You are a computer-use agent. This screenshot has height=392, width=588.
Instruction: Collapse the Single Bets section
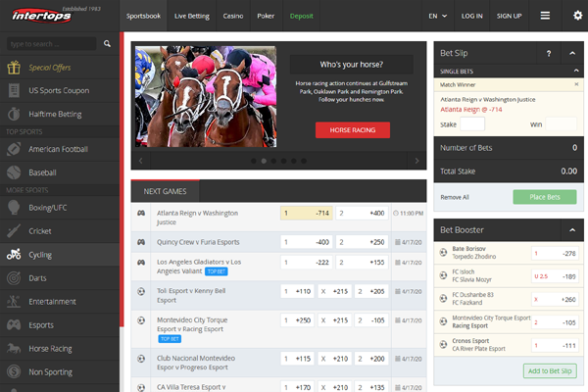pos(576,71)
